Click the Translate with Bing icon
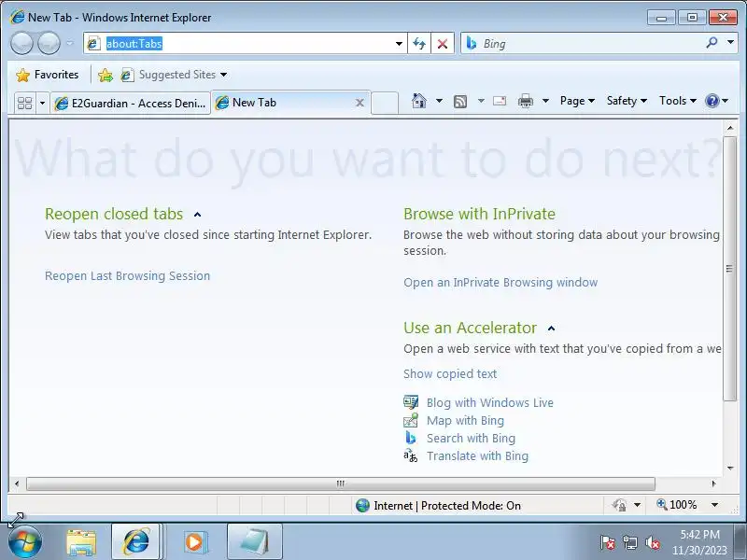 tap(411, 455)
